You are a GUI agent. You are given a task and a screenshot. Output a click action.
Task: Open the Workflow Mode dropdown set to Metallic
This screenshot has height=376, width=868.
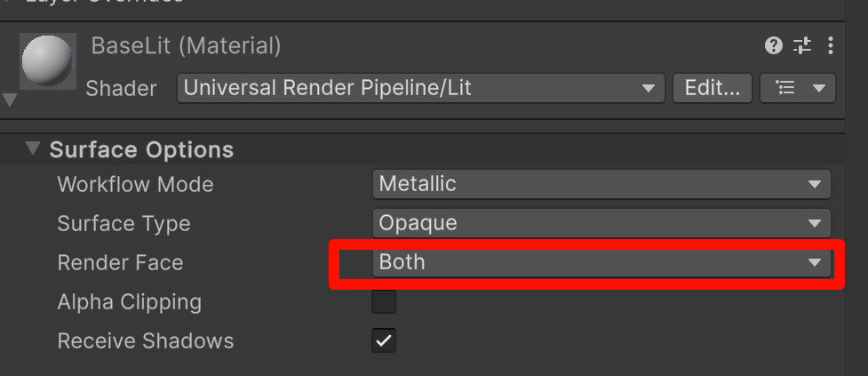point(601,185)
